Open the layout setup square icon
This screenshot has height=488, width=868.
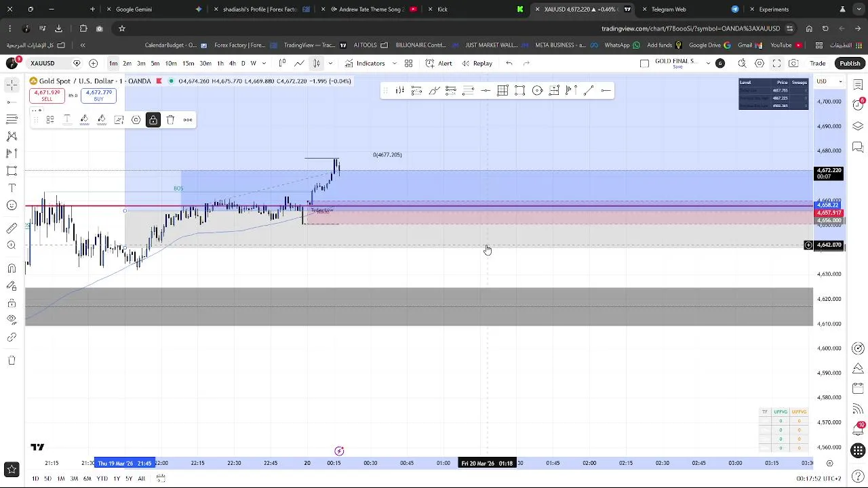(644, 63)
